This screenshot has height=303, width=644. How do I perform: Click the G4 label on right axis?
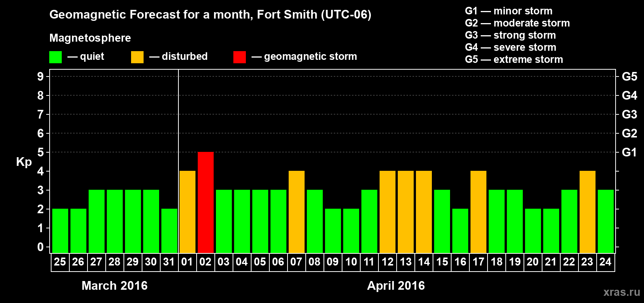[x=629, y=95]
